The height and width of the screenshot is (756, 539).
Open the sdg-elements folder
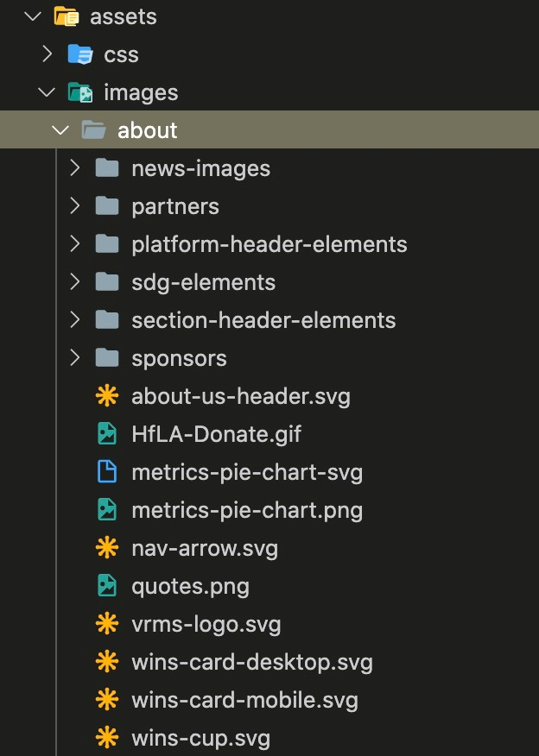pyautogui.click(x=203, y=282)
